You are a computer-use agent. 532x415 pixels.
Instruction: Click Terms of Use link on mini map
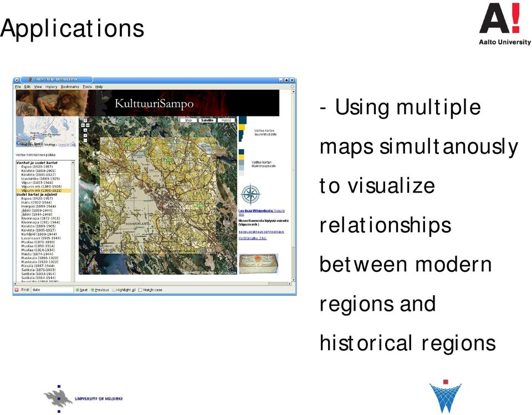point(66,145)
